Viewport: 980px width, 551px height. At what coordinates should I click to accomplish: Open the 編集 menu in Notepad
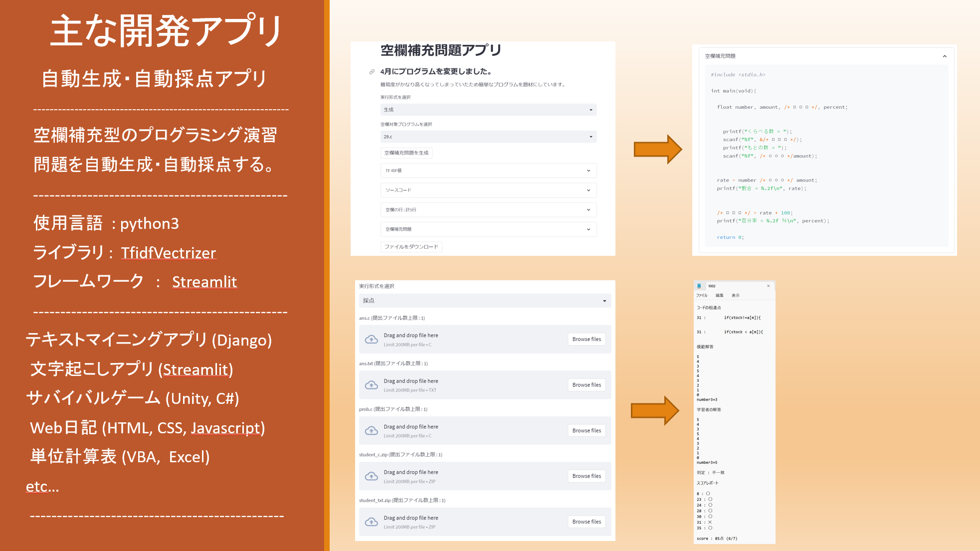click(x=719, y=296)
